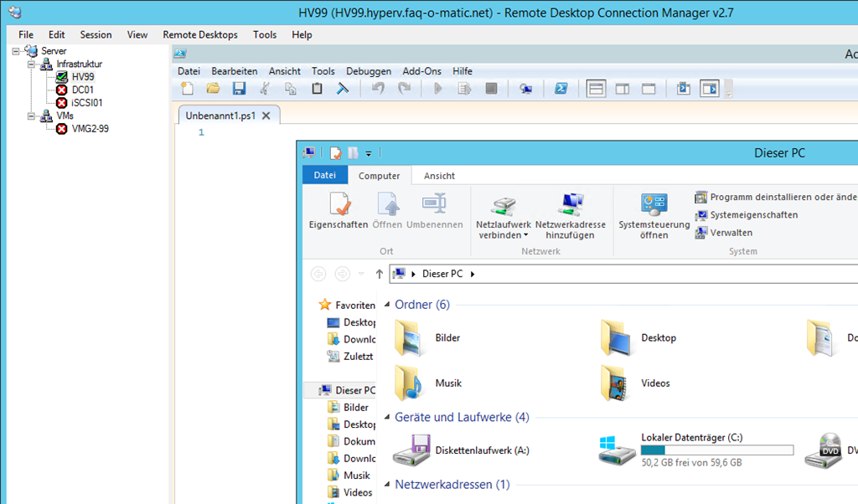Select the Musik folder in Ordner section

pyautogui.click(x=428, y=383)
